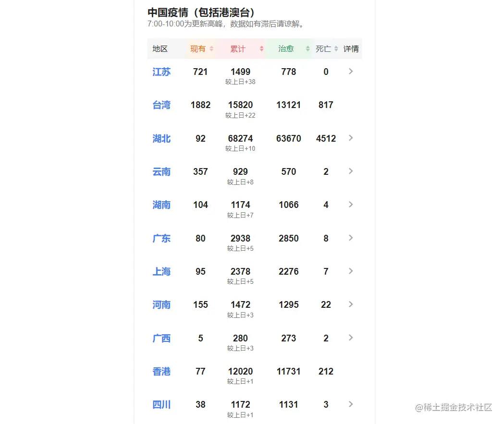Viewport: 504px width, 424px height.
Task: Click 香港 recovered value 11731
Action: coord(289,371)
